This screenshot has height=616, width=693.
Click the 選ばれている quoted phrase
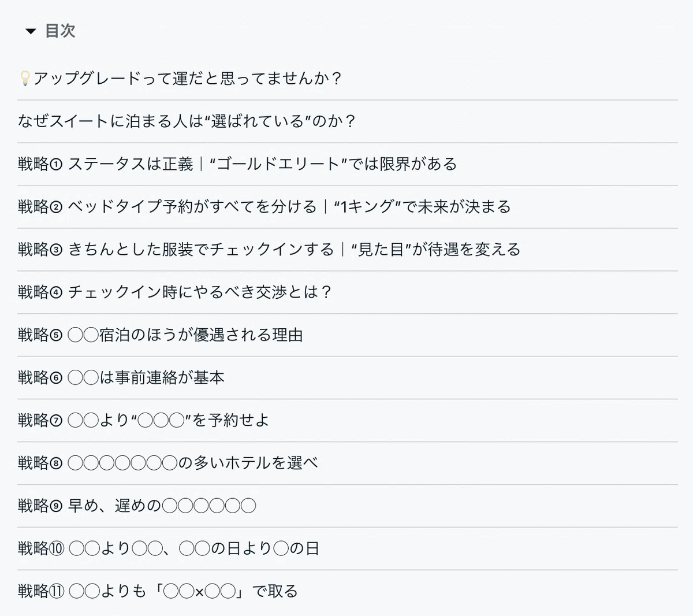coord(258,121)
